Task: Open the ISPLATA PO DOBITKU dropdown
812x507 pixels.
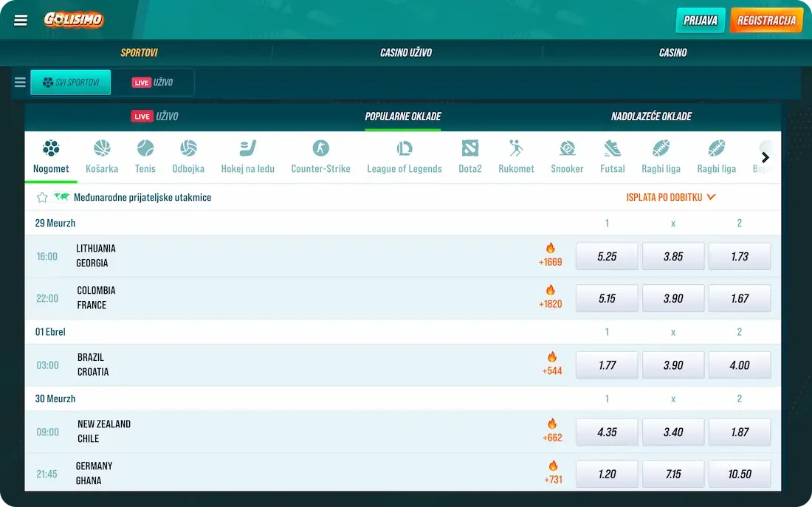Action: coord(670,197)
